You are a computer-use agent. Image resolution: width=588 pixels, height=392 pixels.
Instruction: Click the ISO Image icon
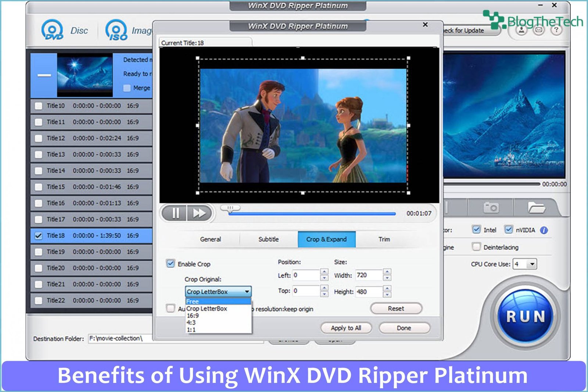coord(116,30)
